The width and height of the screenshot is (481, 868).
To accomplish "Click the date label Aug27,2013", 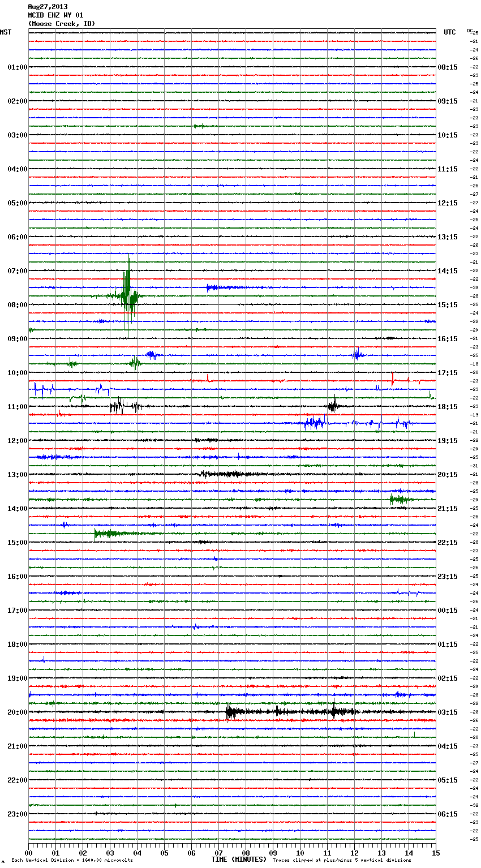I will click(x=48, y=7).
